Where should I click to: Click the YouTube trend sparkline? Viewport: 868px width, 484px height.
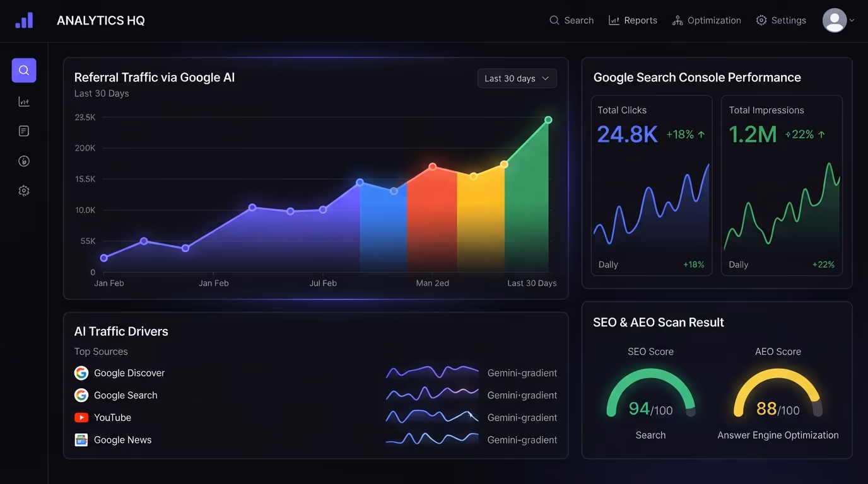[x=432, y=417]
